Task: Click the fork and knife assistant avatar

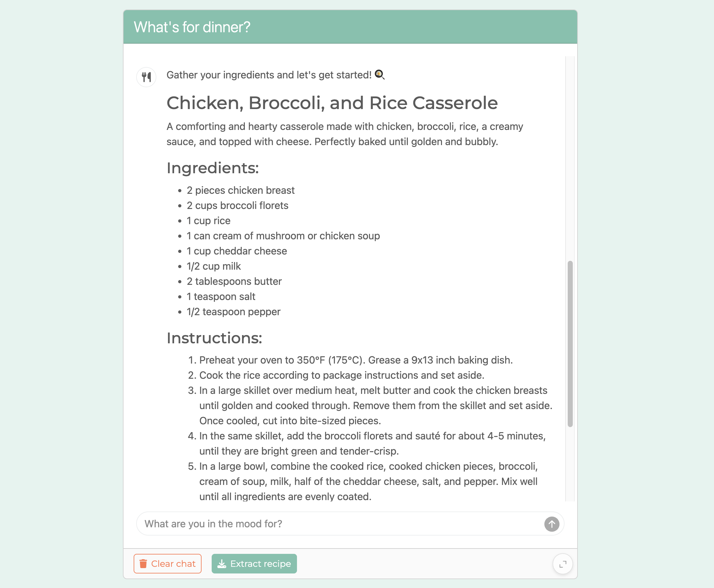Action: click(x=146, y=77)
